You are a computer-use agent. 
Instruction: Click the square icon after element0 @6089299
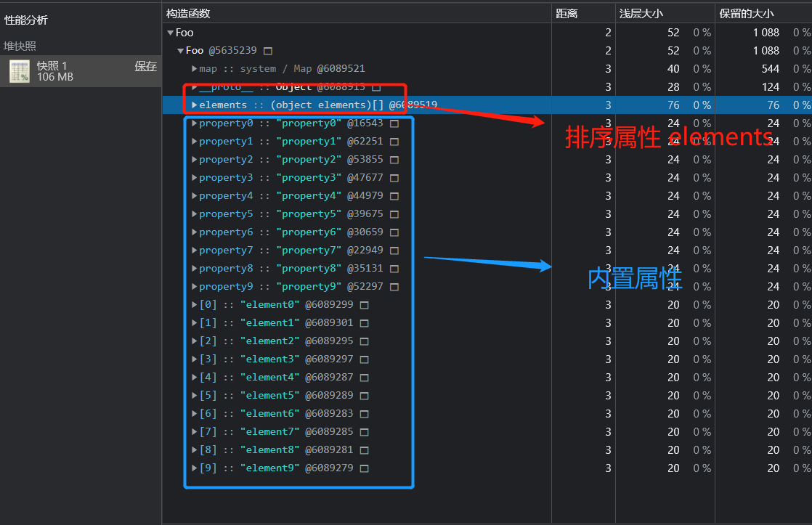(x=364, y=305)
